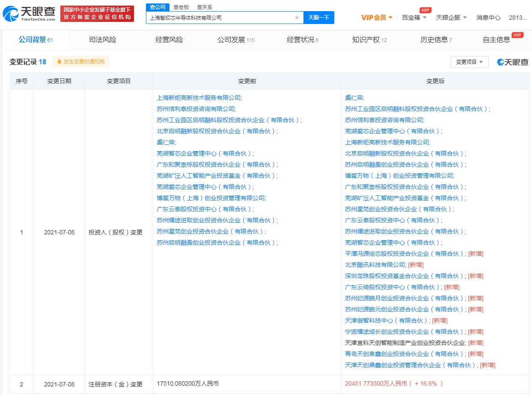Switch to the 公司背景 tab
The width and height of the screenshot is (532, 395).
(36, 40)
